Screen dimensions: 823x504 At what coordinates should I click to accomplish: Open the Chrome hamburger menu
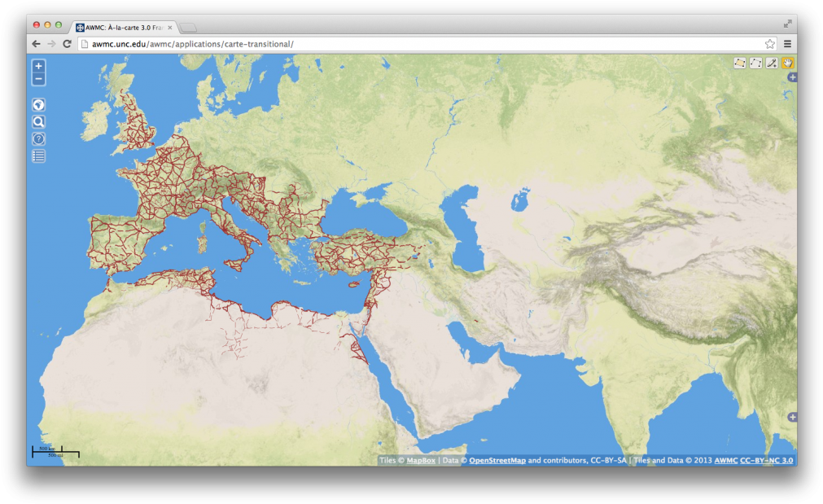(787, 44)
